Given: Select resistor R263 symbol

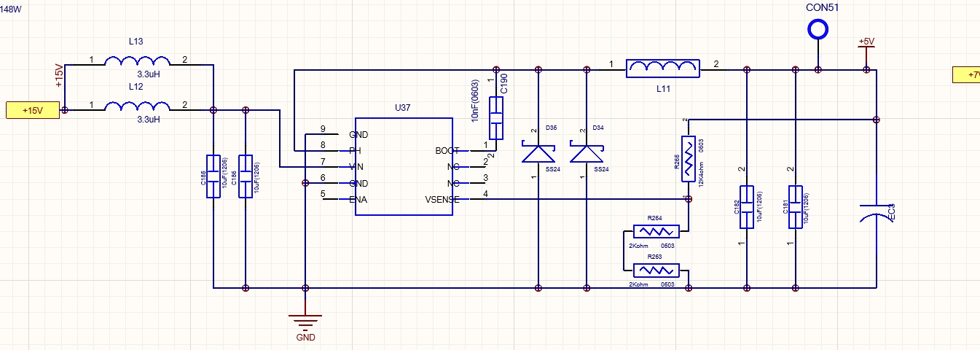Looking at the screenshot, I should 656,271.
